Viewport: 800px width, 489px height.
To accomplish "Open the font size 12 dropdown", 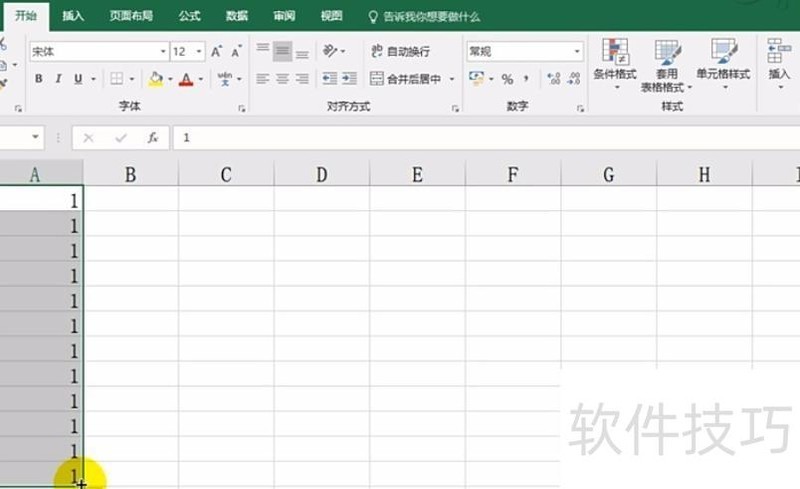I will point(199,52).
